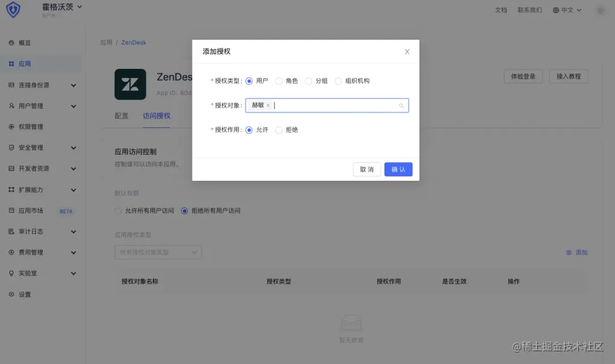The height and width of the screenshot is (364, 615).
Task: Click the 取消 button
Action: pyautogui.click(x=367, y=169)
